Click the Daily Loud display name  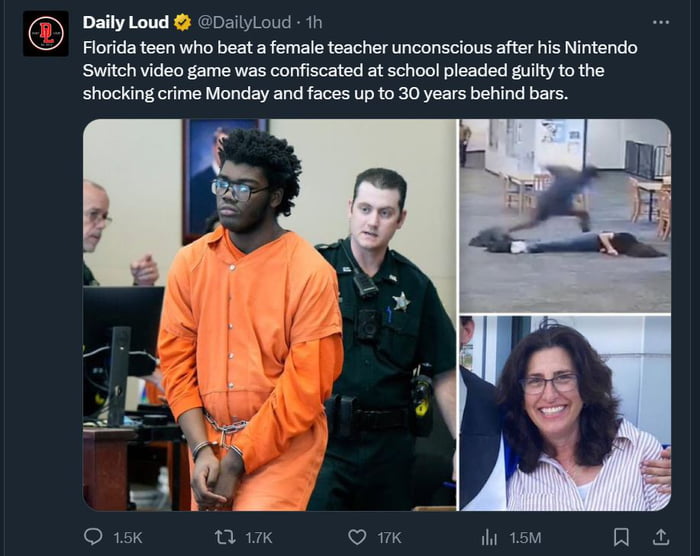[x=125, y=22]
